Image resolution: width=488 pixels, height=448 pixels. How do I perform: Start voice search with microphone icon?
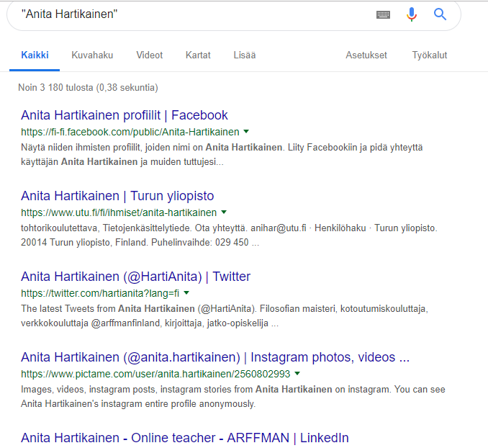point(412,14)
